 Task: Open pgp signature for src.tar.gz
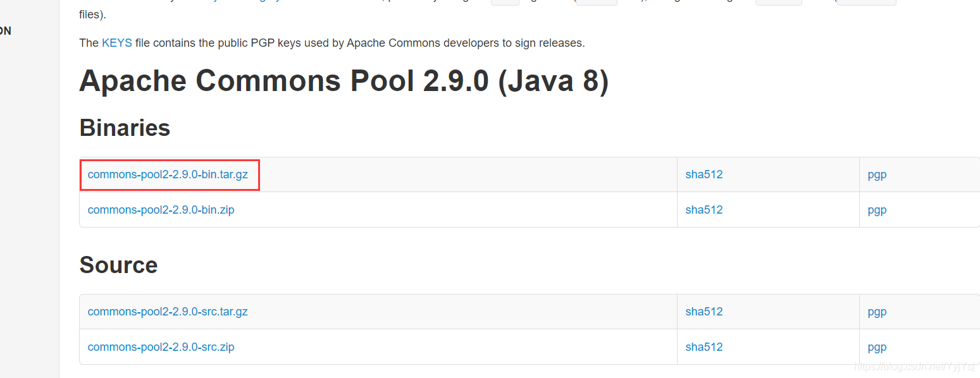(877, 312)
